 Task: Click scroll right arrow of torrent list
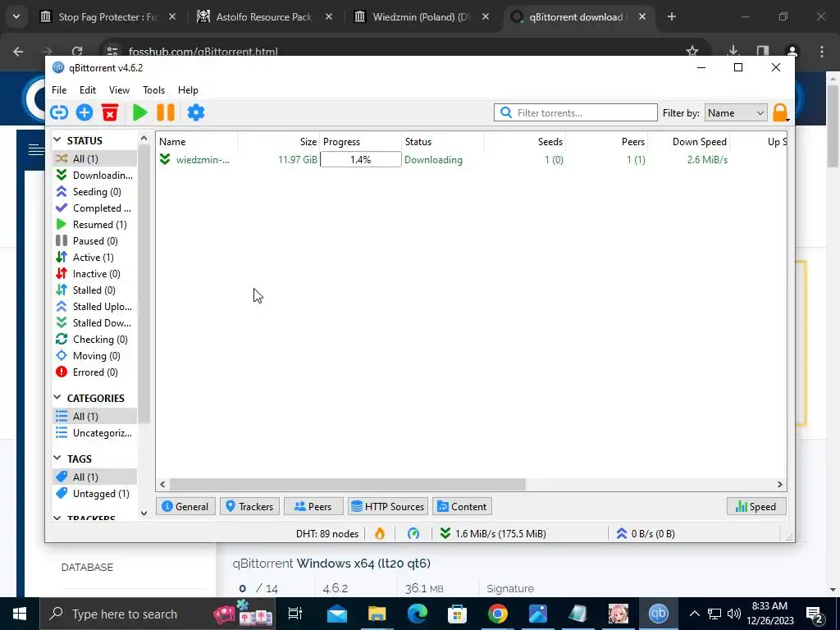779,484
